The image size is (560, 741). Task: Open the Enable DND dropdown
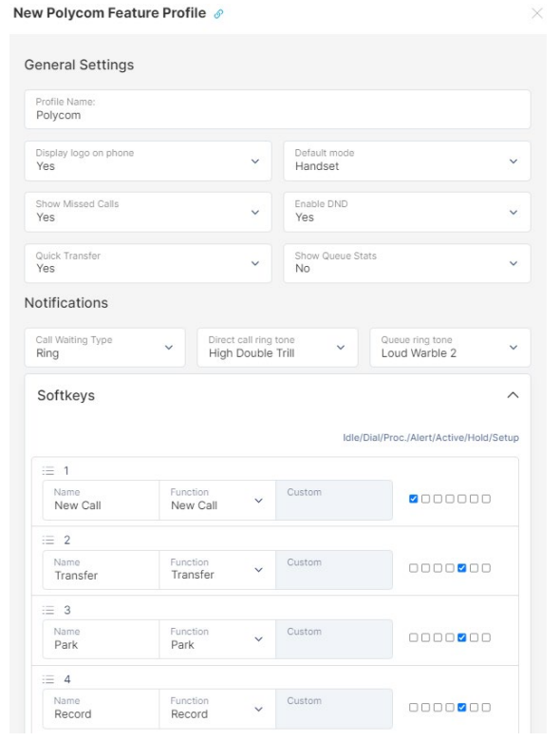(407, 212)
